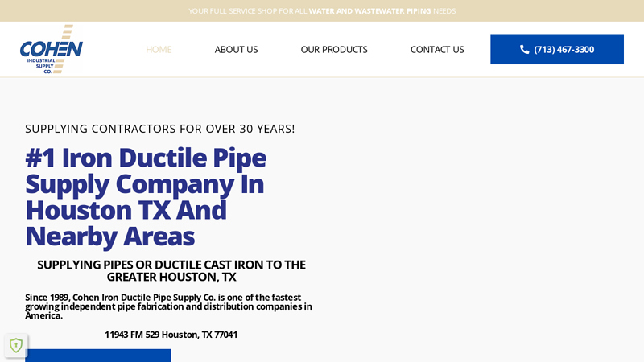Click the 'SUPPLYING PIPES OR DUCTILE CAST IRON' subheading
644x362 pixels.
(171, 270)
